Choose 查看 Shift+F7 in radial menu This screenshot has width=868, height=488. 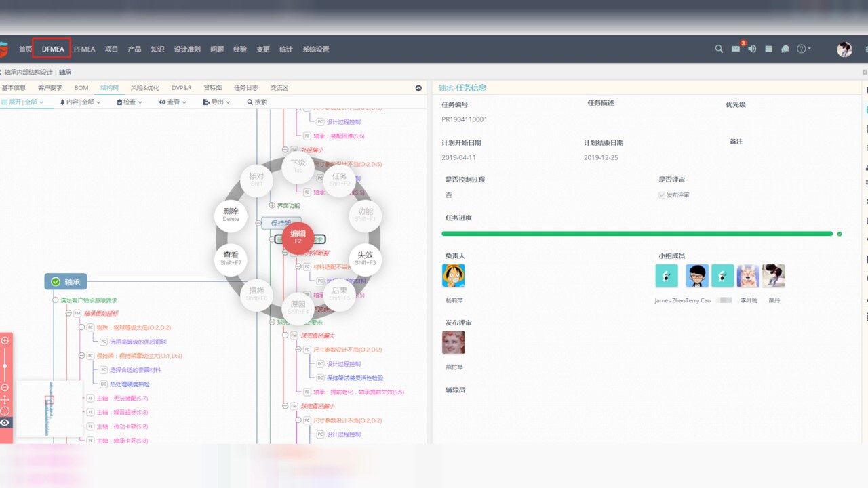(x=231, y=259)
